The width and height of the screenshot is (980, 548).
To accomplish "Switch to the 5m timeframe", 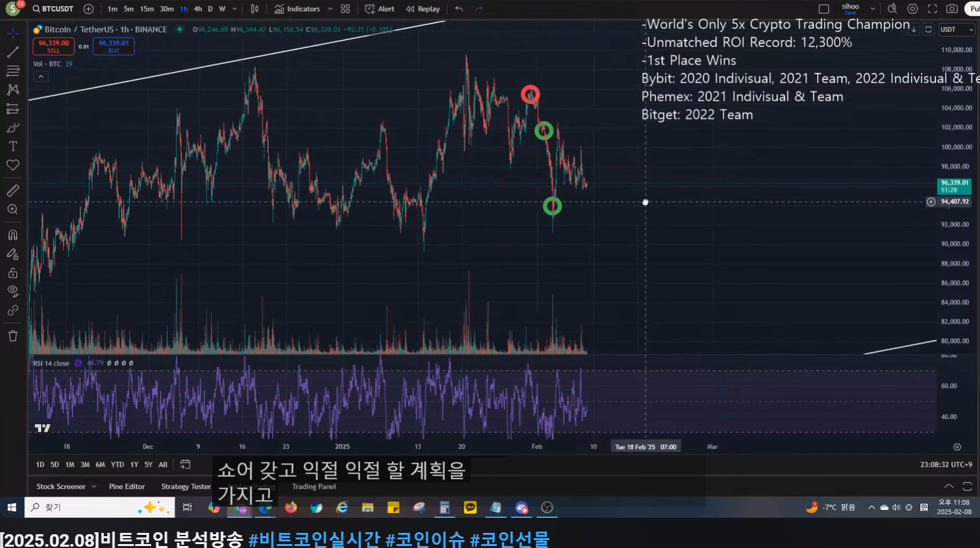I will (x=129, y=9).
